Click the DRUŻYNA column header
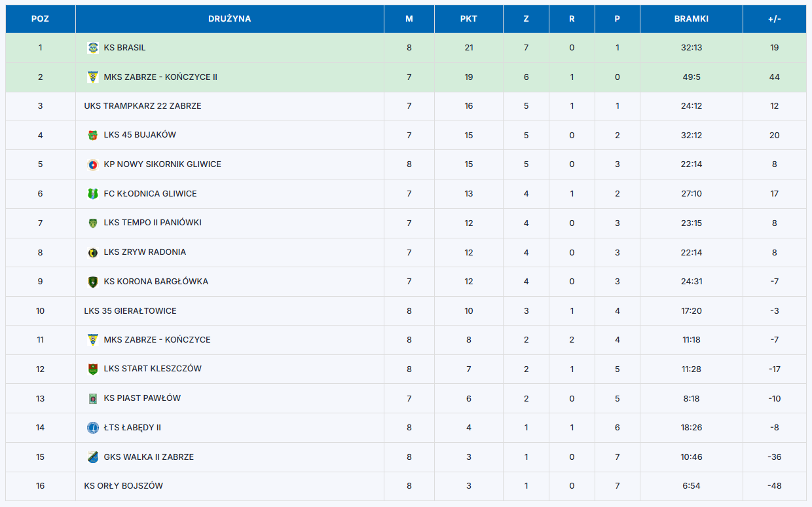The image size is (812, 507). click(230, 19)
